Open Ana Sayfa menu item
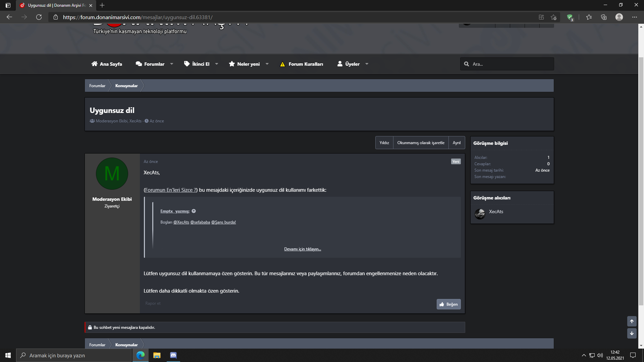 [107, 64]
